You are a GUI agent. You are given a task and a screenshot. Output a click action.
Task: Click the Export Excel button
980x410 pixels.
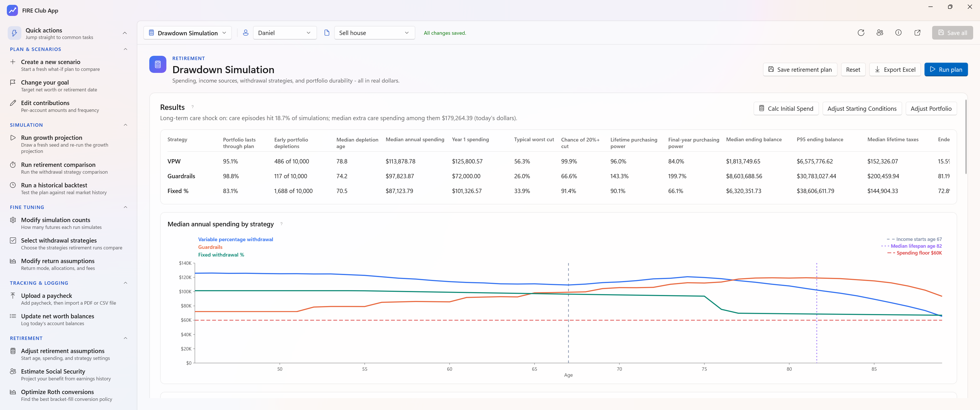pyautogui.click(x=895, y=69)
